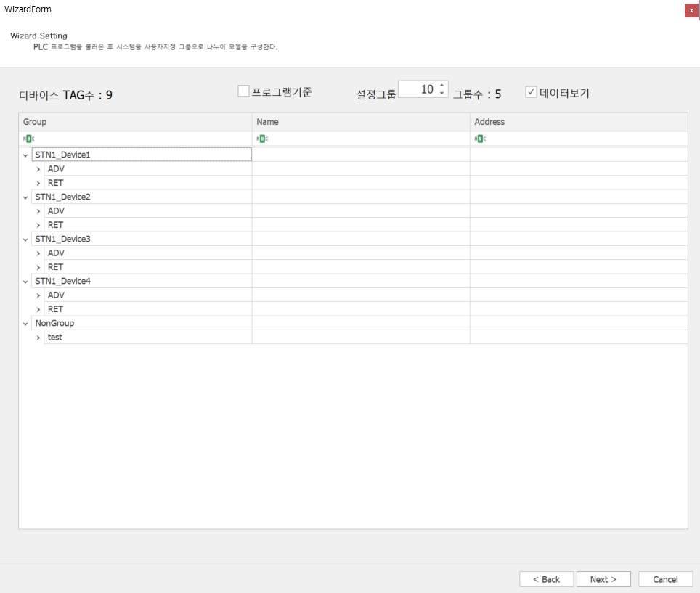Collapse the STN1_Device3 group
The width and height of the screenshot is (700, 593).
[25, 239]
